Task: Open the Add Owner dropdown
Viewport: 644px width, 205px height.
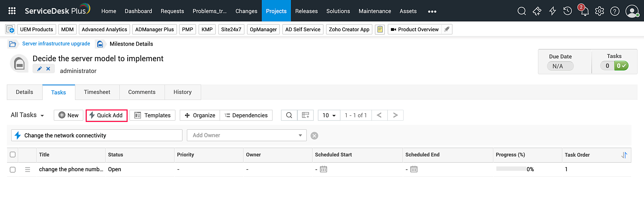Action: pos(247,135)
